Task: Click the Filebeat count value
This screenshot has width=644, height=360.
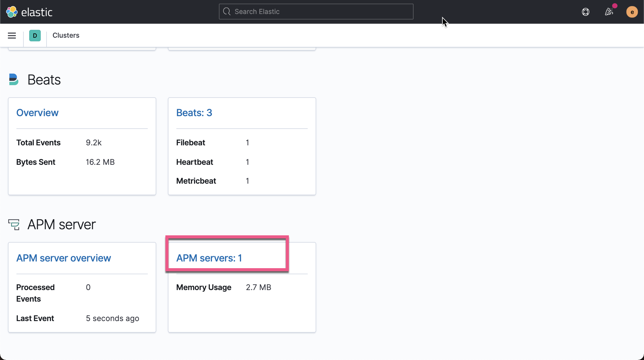Action: pos(248,142)
